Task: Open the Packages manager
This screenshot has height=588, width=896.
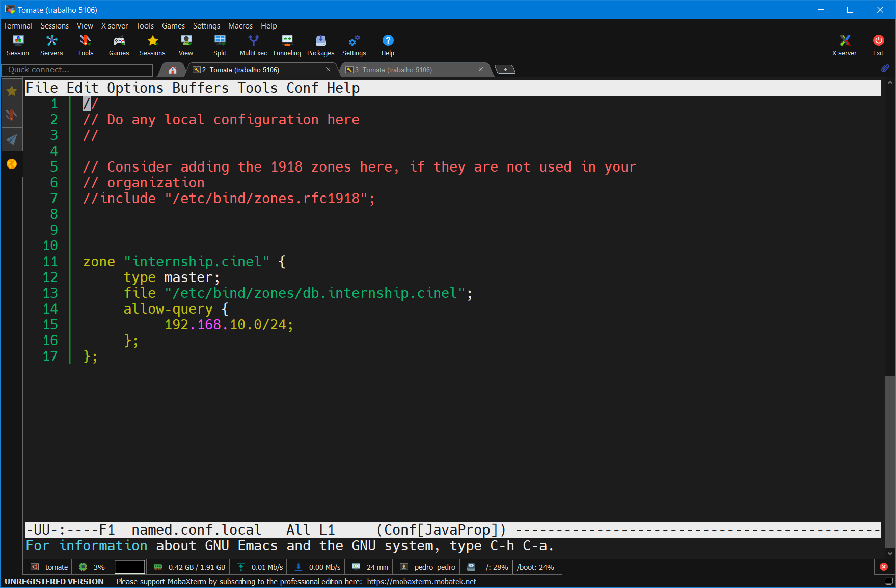Action: coord(320,45)
